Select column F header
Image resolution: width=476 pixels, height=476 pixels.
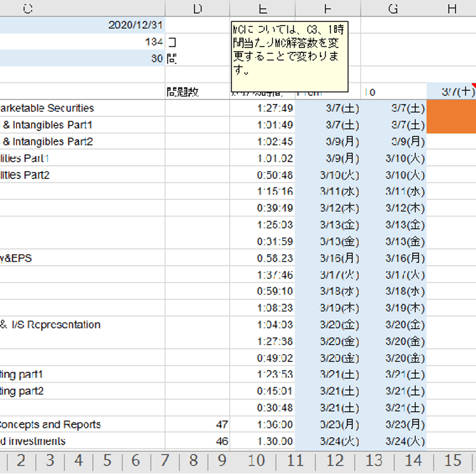(328, 8)
